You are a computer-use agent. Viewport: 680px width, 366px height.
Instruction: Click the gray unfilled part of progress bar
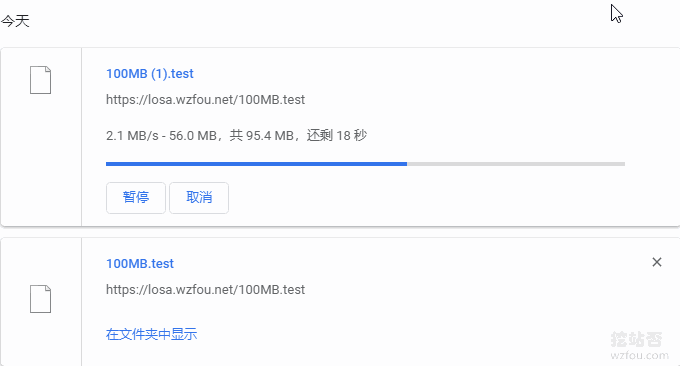pos(516,164)
